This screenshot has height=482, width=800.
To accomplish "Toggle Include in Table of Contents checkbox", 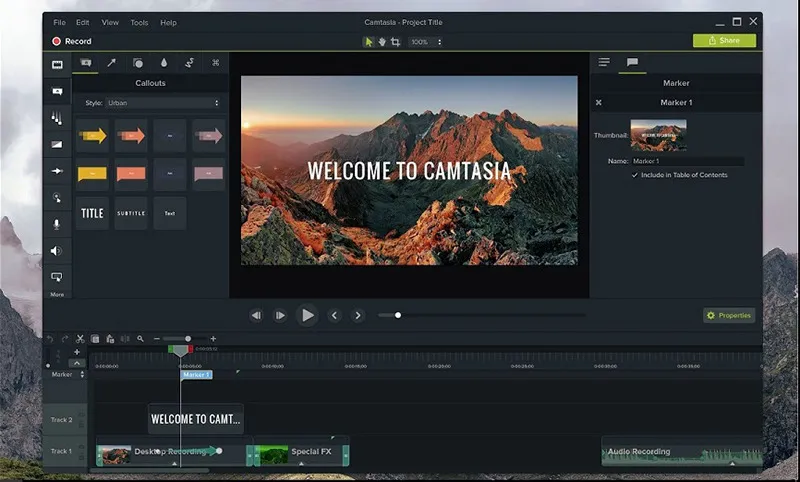I will coord(635,175).
